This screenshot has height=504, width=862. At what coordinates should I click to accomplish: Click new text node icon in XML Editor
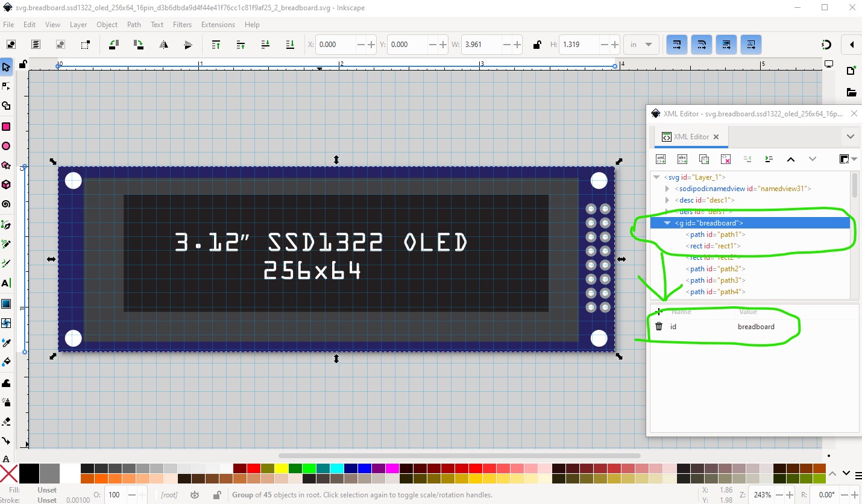pos(682,159)
